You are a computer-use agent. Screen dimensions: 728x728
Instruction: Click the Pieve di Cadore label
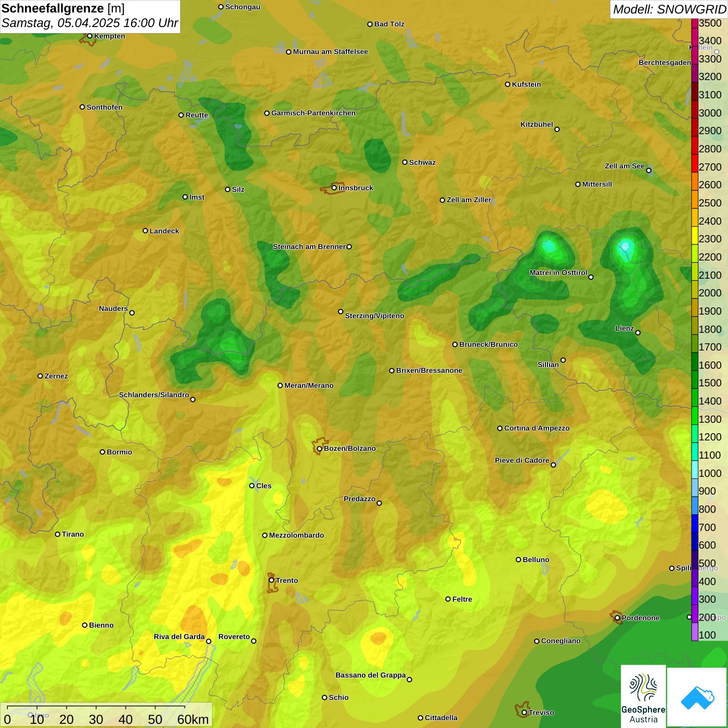pos(522,460)
